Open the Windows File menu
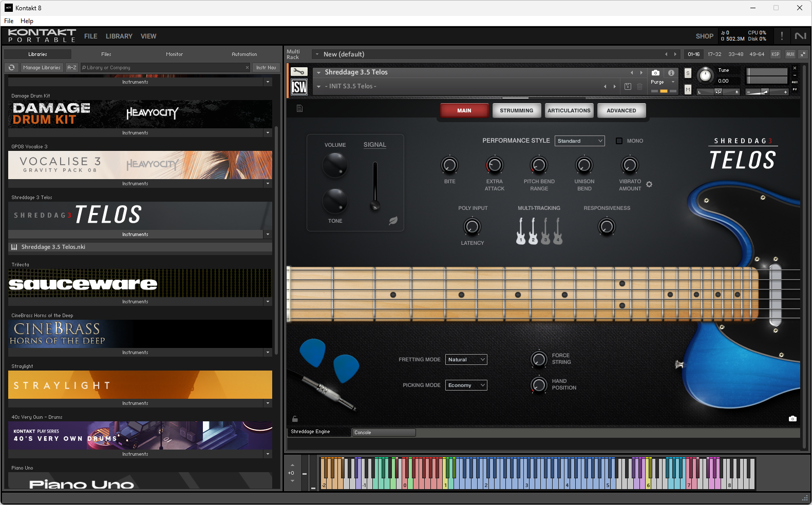 (x=9, y=21)
